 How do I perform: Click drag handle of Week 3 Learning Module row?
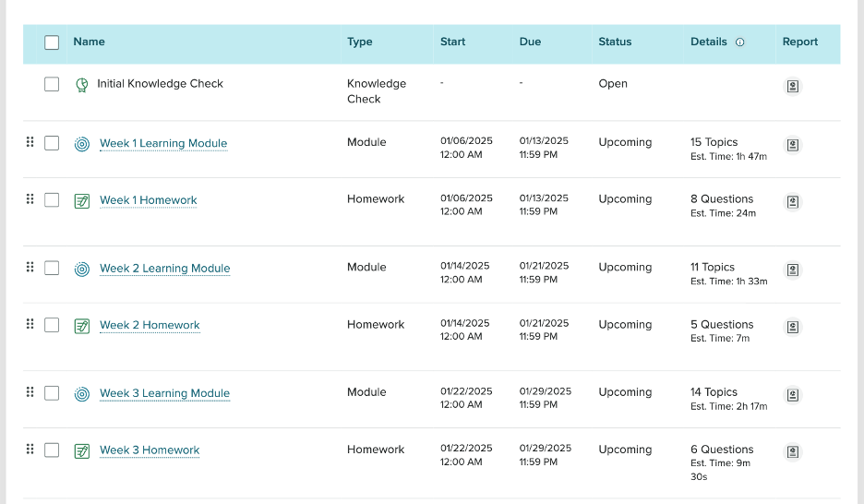click(x=30, y=391)
